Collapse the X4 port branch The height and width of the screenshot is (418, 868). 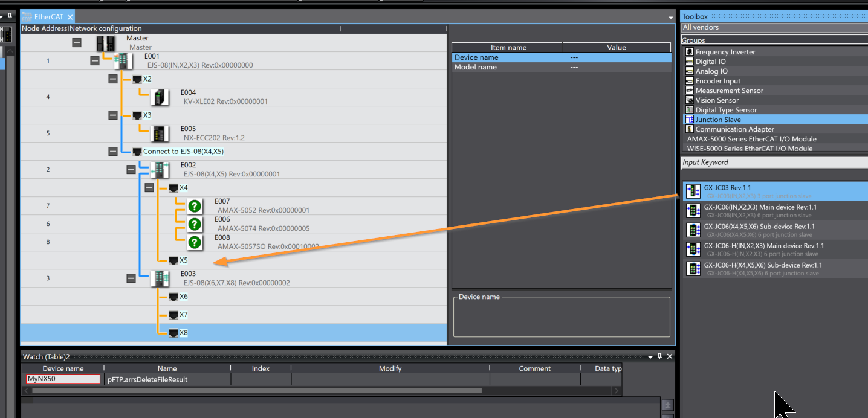pyautogui.click(x=149, y=188)
